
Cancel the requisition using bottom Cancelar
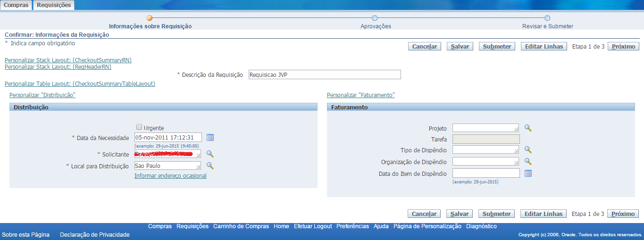[x=424, y=214]
